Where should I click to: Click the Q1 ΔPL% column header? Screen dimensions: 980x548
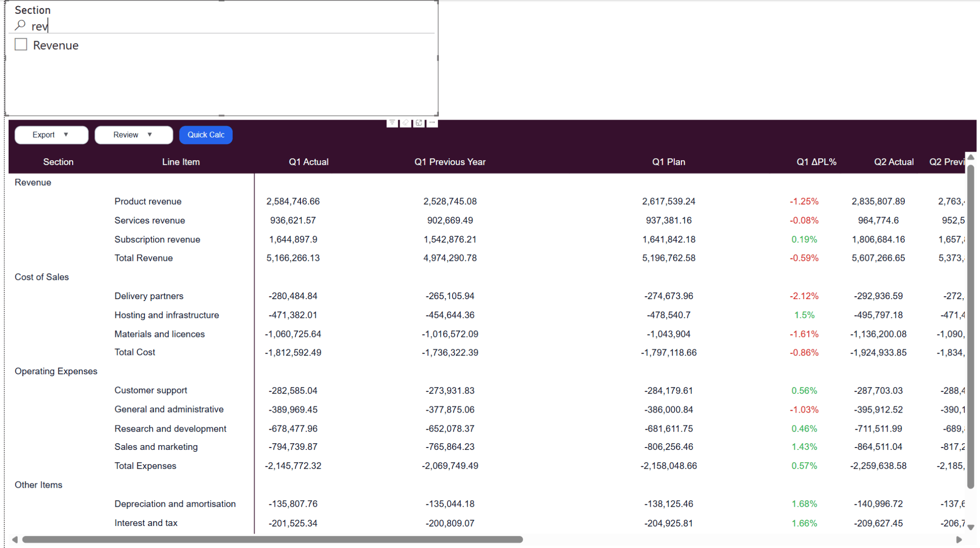[816, 162]
